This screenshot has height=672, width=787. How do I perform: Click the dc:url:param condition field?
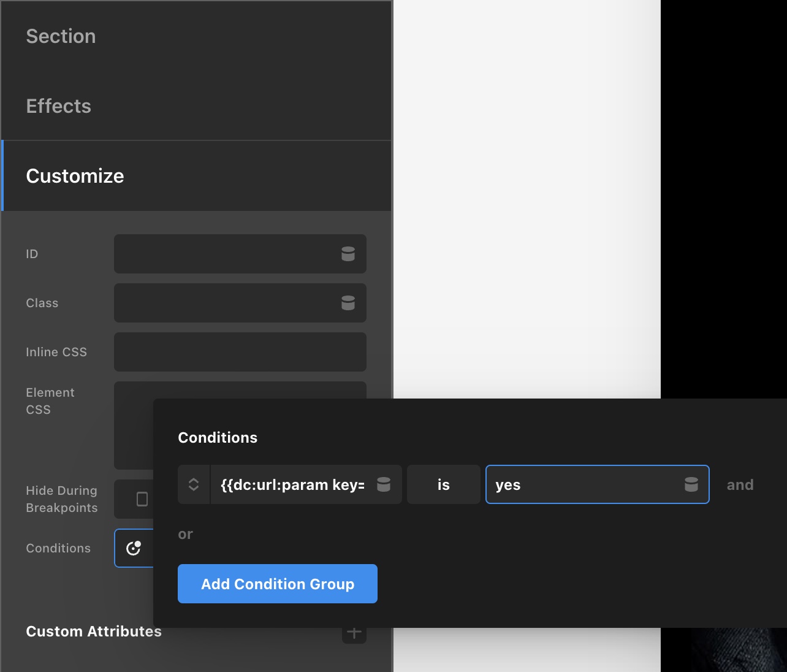pyautogui.click(x=292, y=484)
